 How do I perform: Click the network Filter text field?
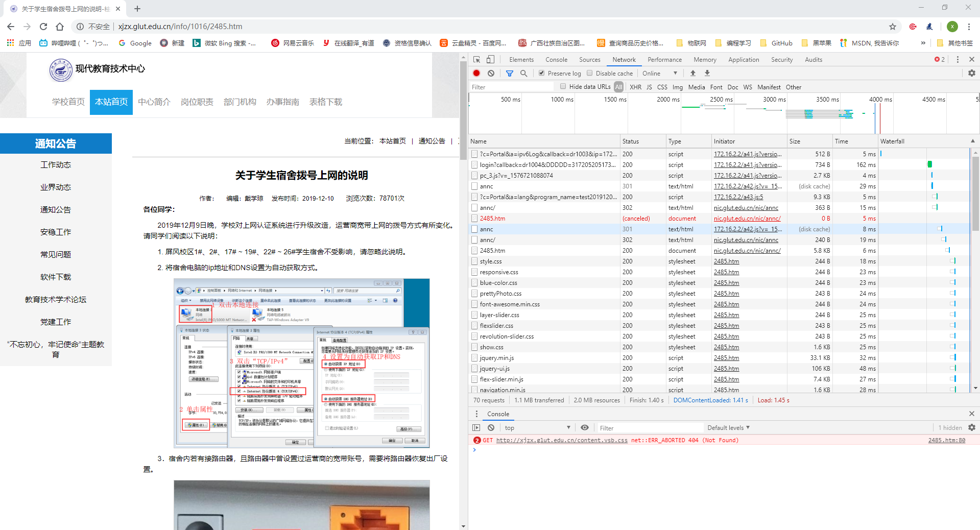(511, 87)
